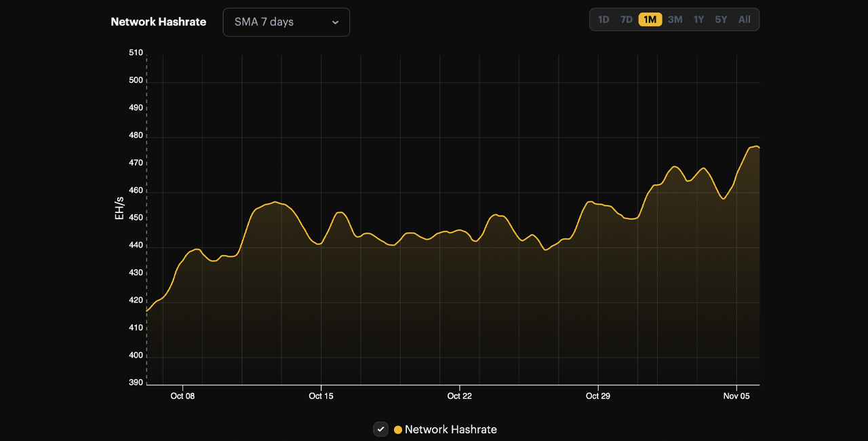The width and height of the screenshot is (868, 441).
Task: Click the chevron arrow in the SMA selector
Action: (335, 22)
